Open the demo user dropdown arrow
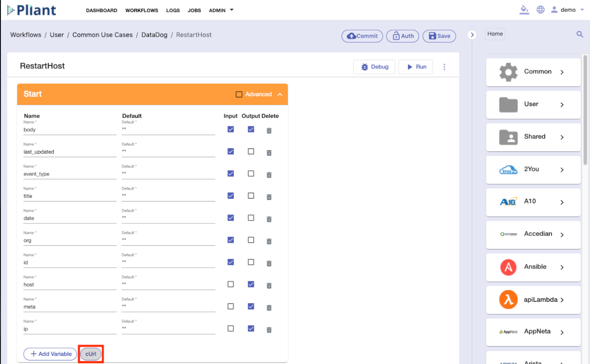The width and height of the screenshot is (590, 364). pos(582,10)
